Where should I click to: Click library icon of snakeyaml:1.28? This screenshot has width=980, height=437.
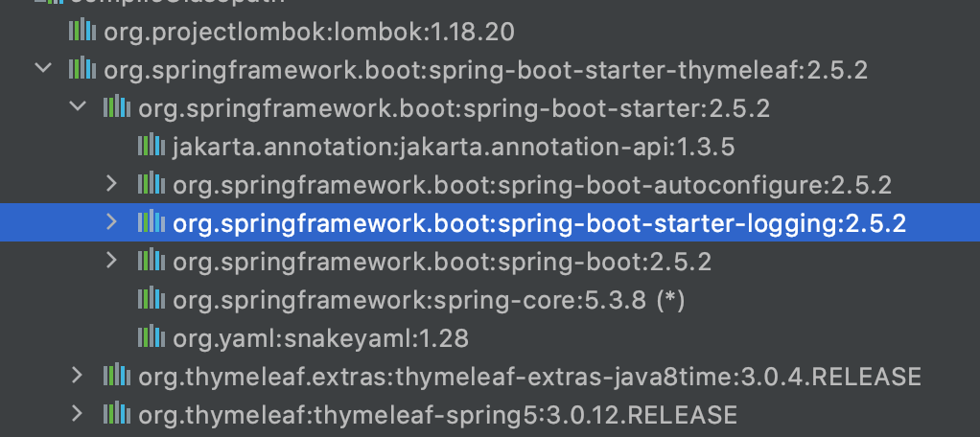pyautogui.click(x=152, y=337)
